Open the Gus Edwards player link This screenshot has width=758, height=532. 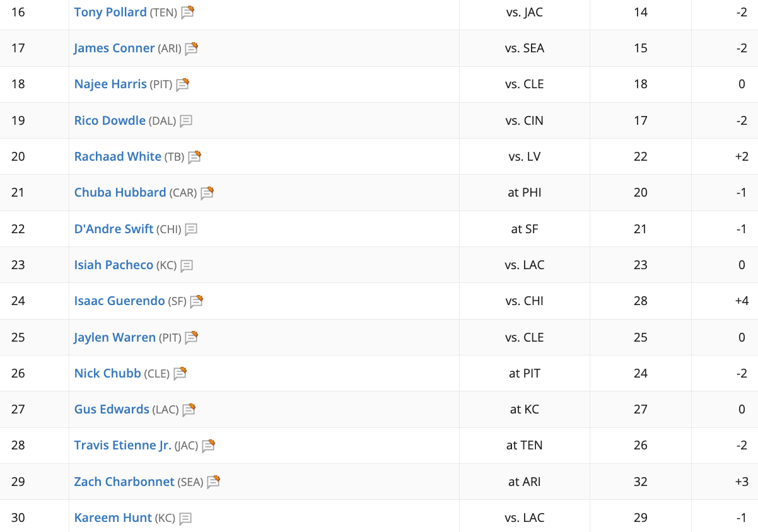point(112,409)
